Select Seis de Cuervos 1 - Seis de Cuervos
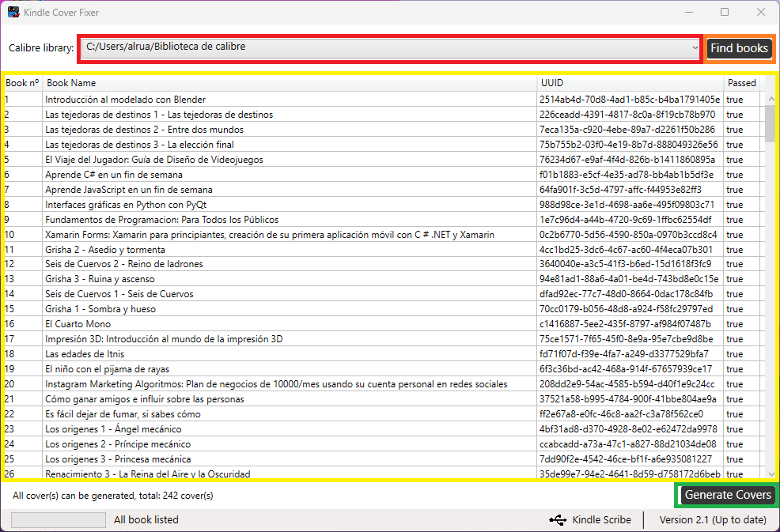This screenshot has width=780, height=532. (382, 294)
